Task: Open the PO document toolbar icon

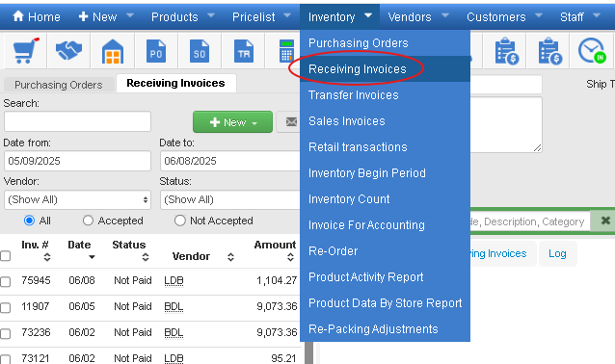Action: pyautogui.click(x=156, y=51)
